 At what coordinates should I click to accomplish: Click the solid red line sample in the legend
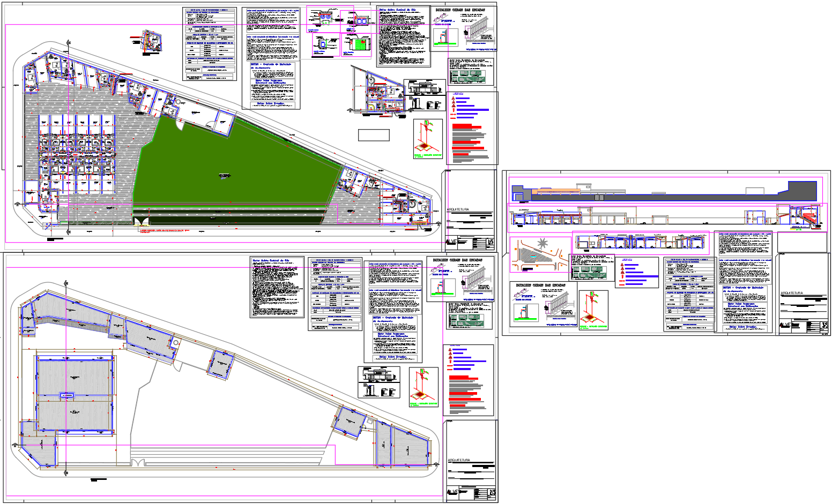click(x=453, y=118)
